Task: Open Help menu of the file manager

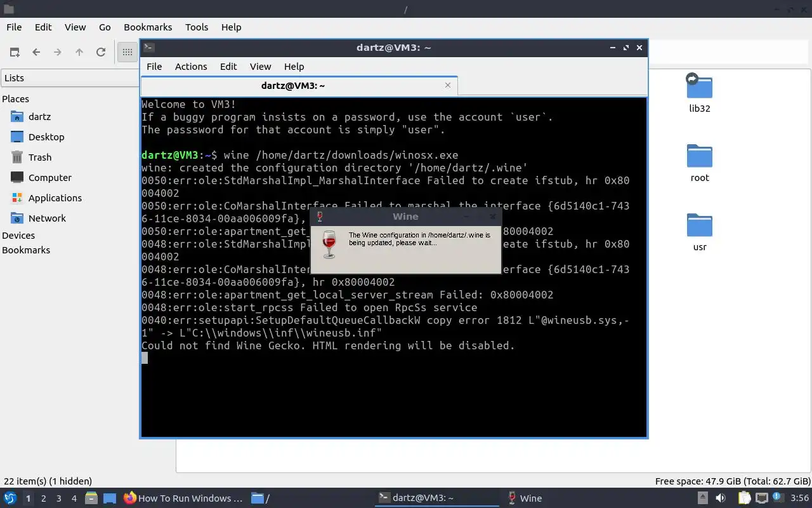Action: click(231, 27)
